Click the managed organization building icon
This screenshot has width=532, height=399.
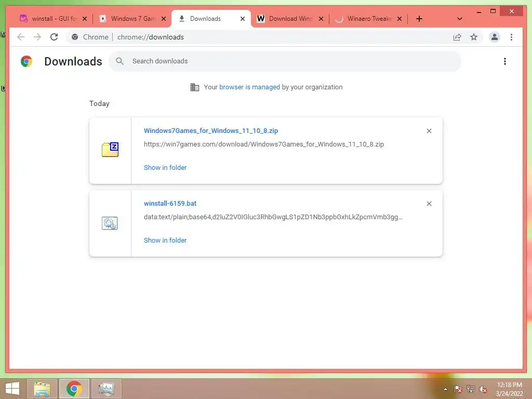[195, 87]
